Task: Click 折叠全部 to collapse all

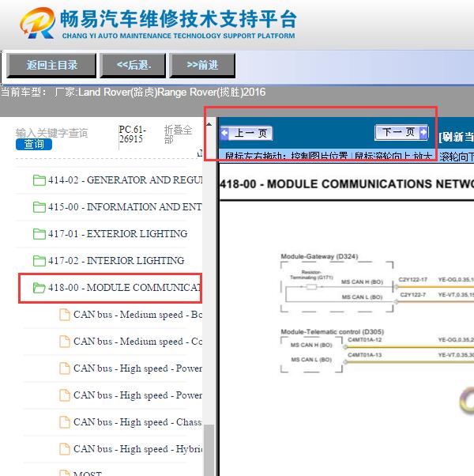Action: coord(178,134)
